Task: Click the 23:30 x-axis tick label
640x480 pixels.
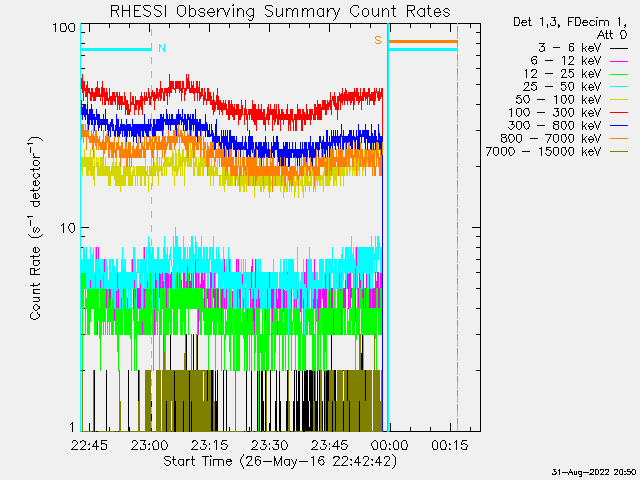Action: point(269,445)
